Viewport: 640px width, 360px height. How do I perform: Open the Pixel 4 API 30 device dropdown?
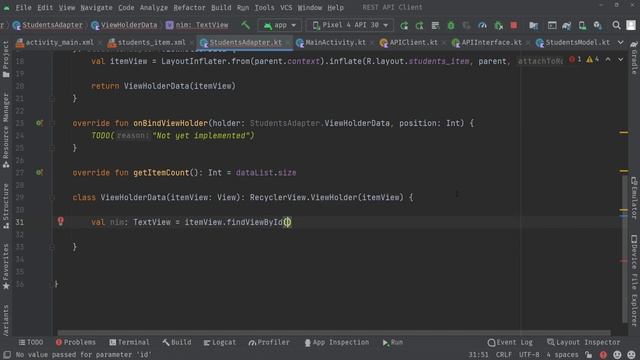pos(350,25)
